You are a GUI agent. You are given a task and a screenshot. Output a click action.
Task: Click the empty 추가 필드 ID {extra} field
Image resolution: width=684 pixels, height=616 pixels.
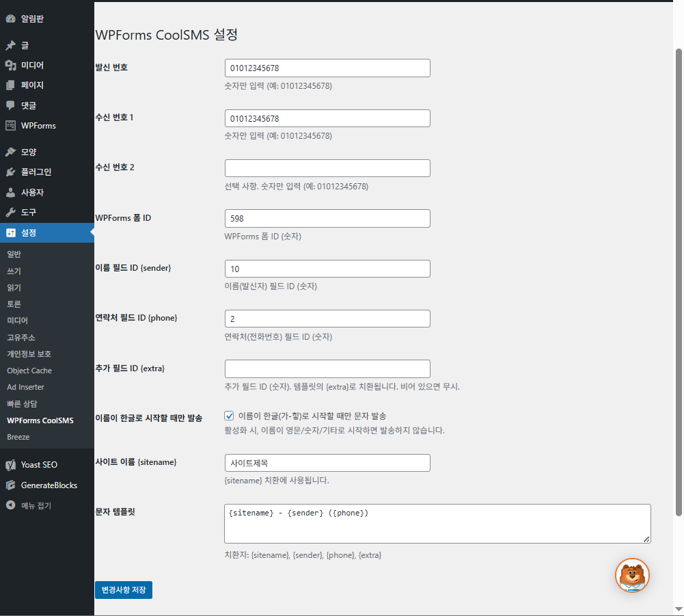click(327, 369)
